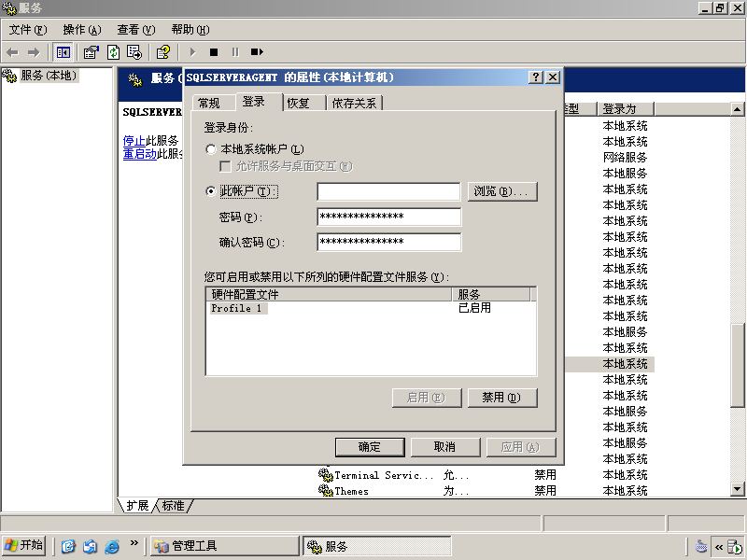
Task: Click 硬件配置文件 column header
Action: (329, 294)
